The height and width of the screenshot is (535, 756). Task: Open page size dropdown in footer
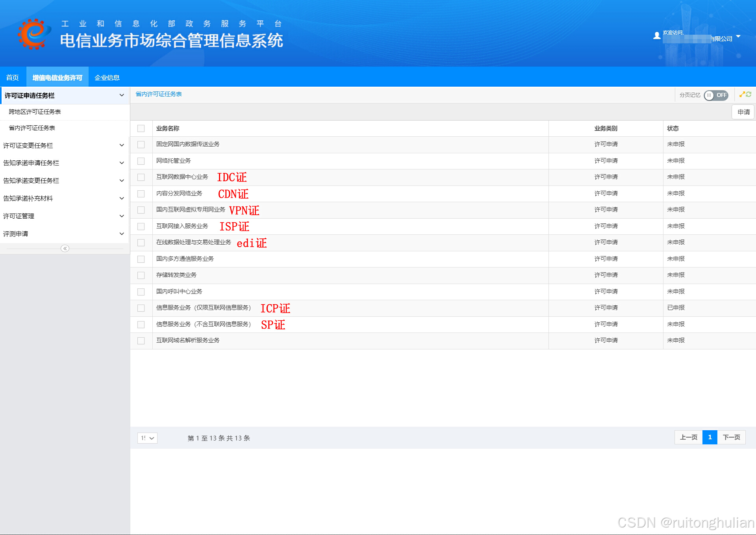(x=147, y=438)
